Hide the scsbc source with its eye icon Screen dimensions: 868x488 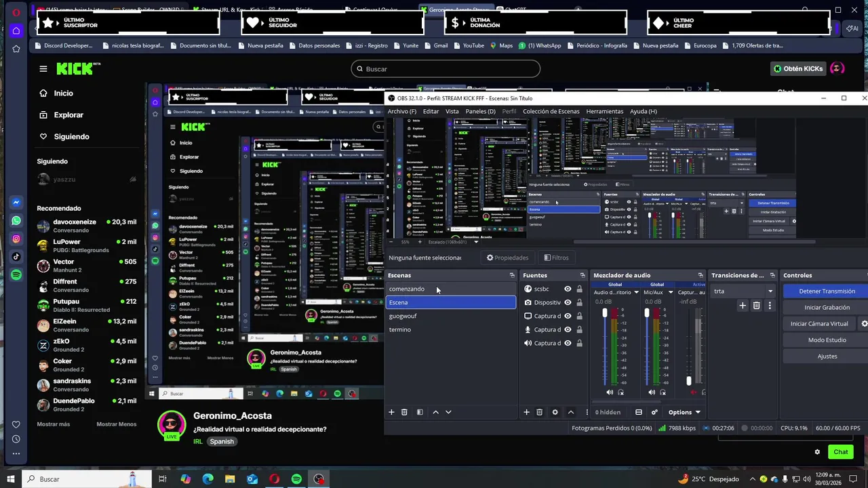[x=568, y=289]
